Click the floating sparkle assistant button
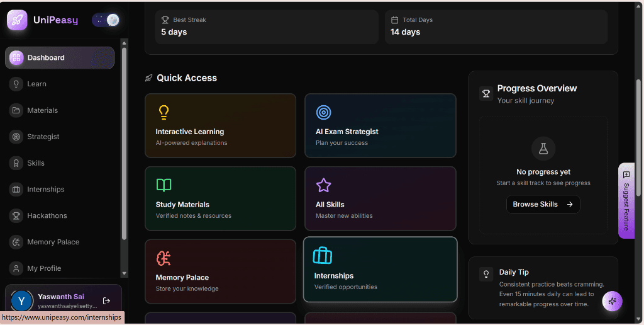The height and width of the screenshot is (325, 644). pos(612,301)
